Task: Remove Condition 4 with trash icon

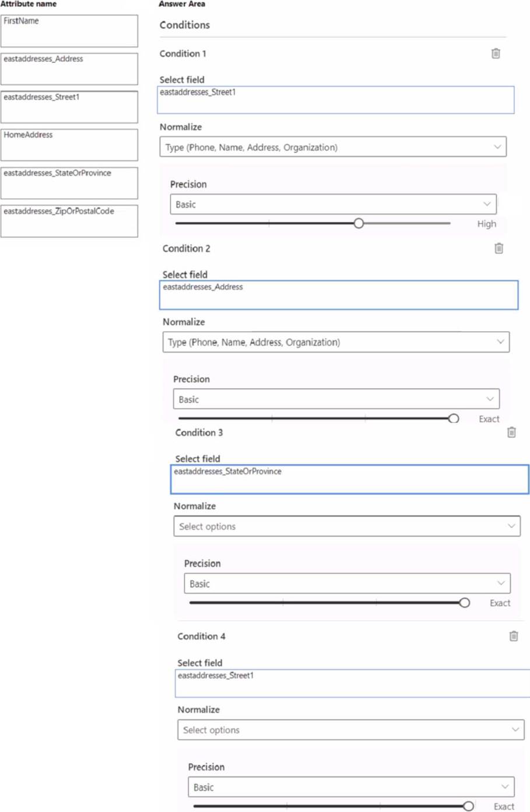Action: (514, 636)
